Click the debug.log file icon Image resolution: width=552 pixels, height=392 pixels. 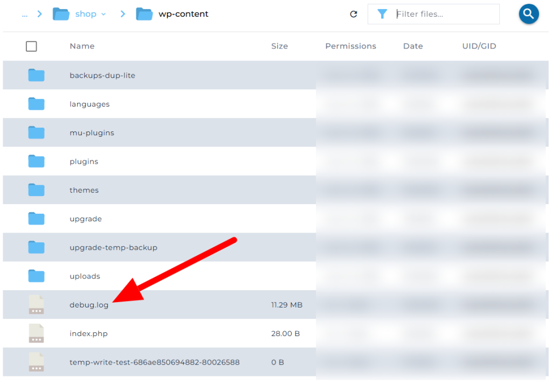[36, 304]
